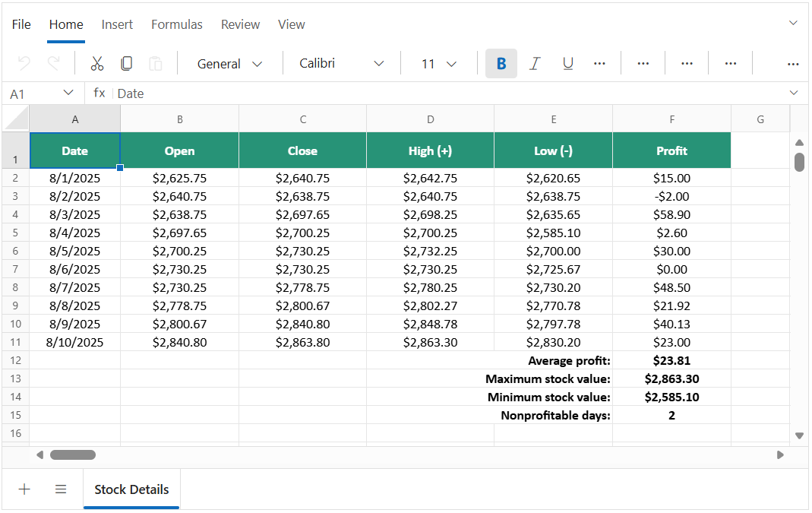Screen dimensions: 812x513
Task: Select row 12 header
Action: click(15, 360)
